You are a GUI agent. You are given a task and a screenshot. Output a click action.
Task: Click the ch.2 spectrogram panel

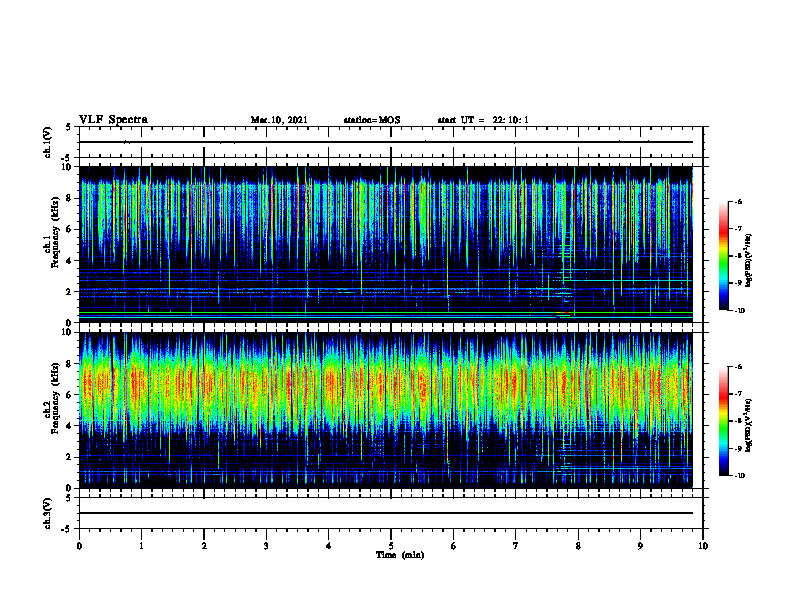tap(386, 410)
